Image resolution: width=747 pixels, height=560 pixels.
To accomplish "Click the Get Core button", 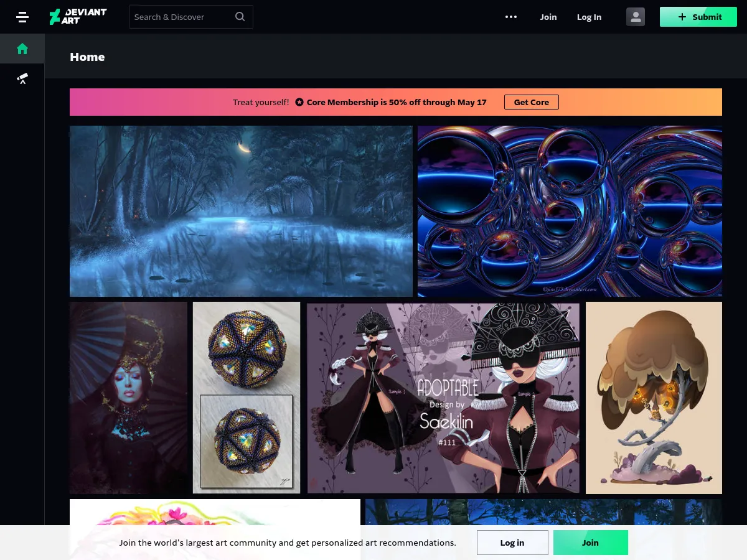I will coord(531,102).
